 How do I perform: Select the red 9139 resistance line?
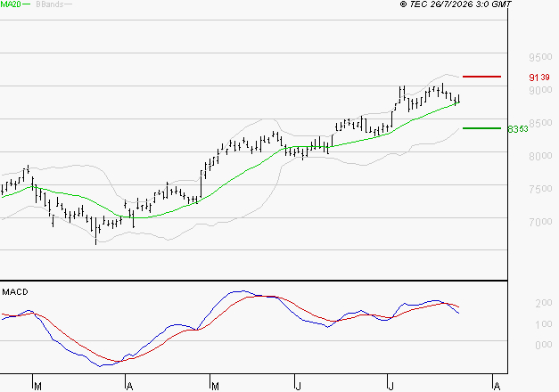click(x=481, y=77)
